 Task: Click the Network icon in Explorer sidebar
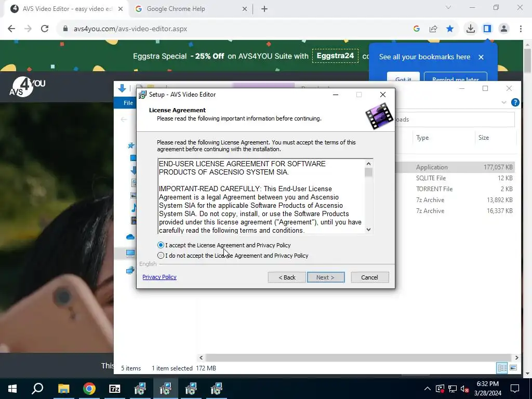[x=130, y=270]
